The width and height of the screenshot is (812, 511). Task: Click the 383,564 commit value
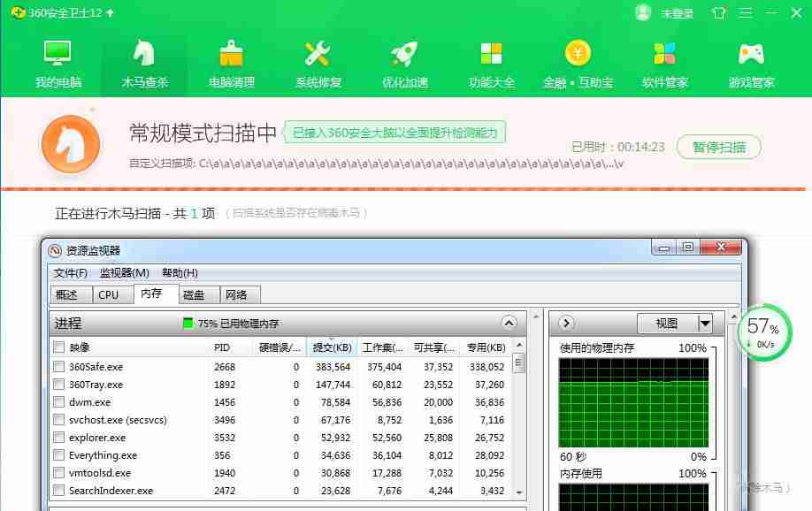pyautogui.click(x=333, y=367)
